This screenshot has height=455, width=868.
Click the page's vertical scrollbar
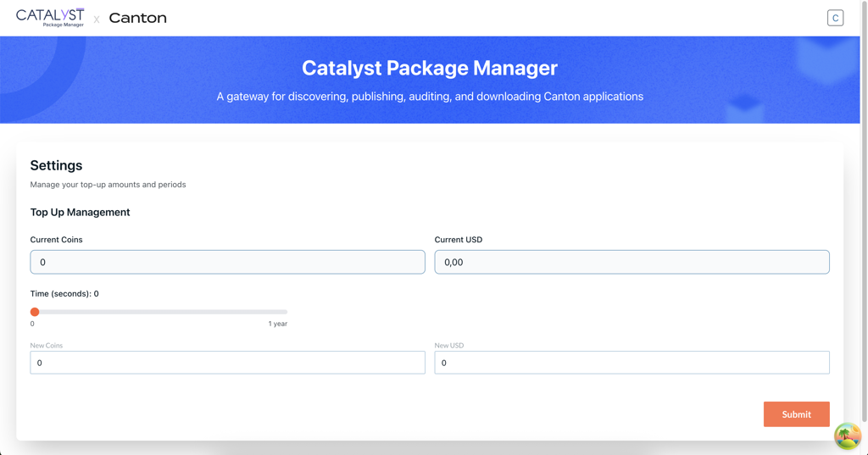click(864, 212)
